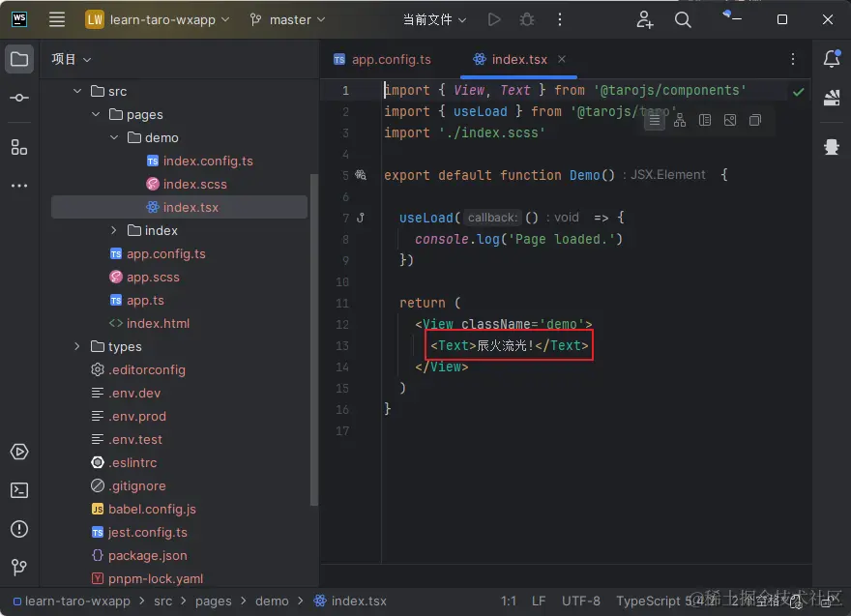Open the Commit tool window
This screenshot has height=616, width=851.
19,98
